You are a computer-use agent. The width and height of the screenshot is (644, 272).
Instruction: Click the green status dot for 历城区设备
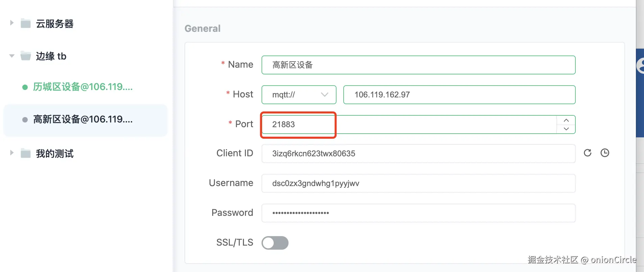pyautogui.click(x=25, y=87)
